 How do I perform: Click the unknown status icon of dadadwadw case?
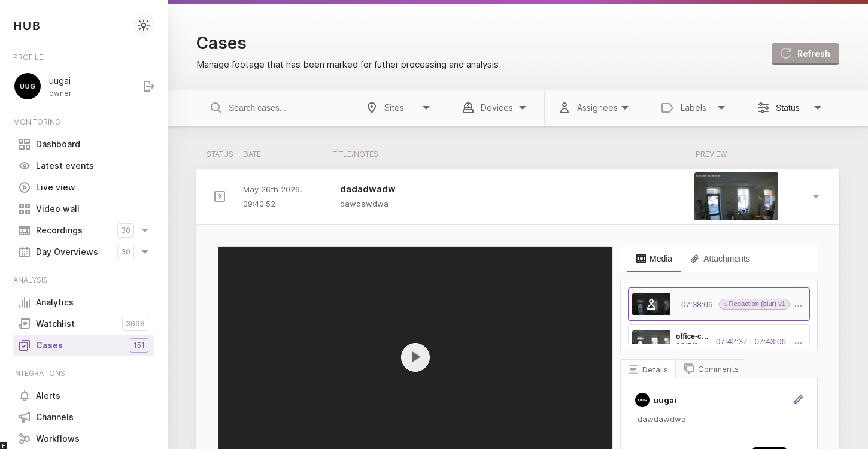[220, 196]
